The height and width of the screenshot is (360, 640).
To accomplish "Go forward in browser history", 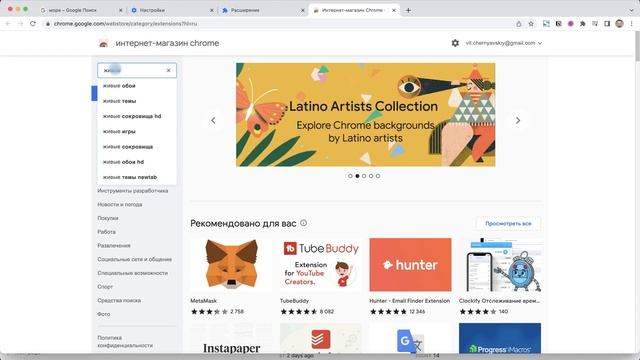I will [x=20, y=24].
